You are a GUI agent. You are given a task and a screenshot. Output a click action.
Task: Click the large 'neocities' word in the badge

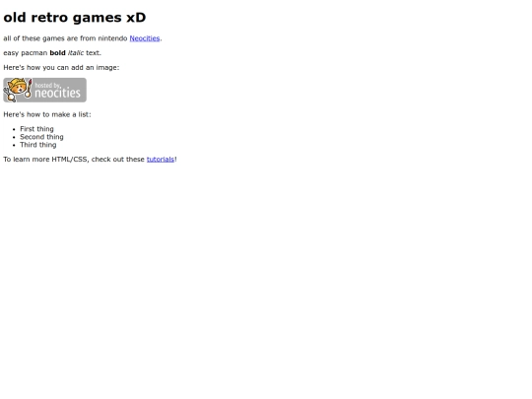tap(58, 93)
